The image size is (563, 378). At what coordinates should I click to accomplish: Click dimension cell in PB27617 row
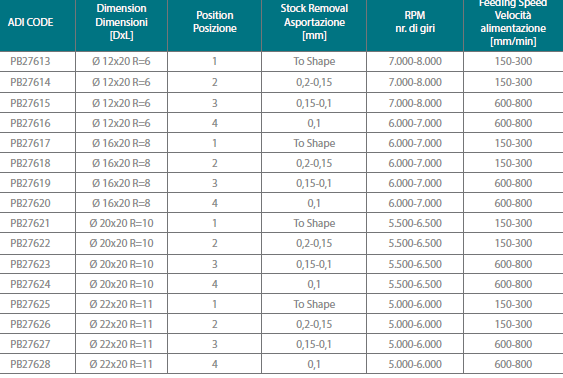point(121,143)
